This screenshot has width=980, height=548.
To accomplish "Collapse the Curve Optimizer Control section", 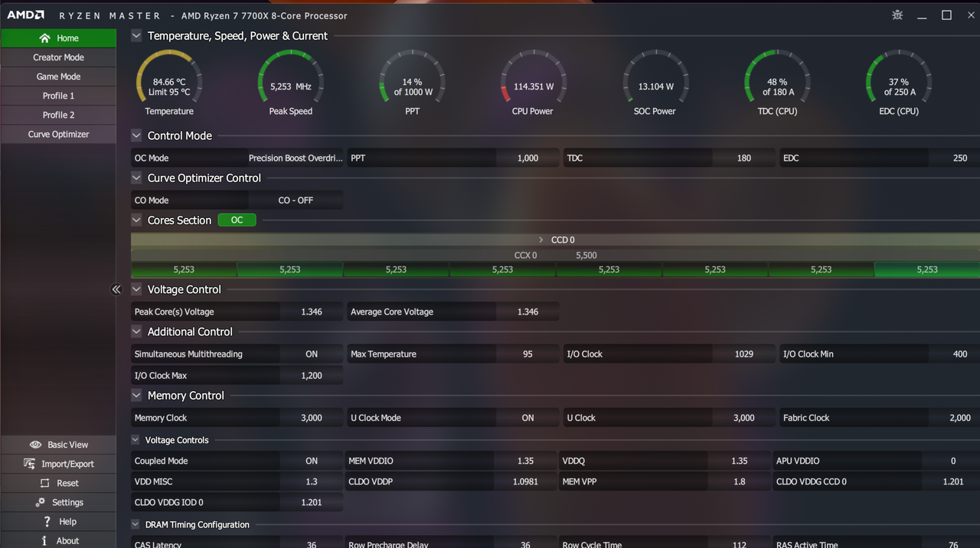I will 136,178.
